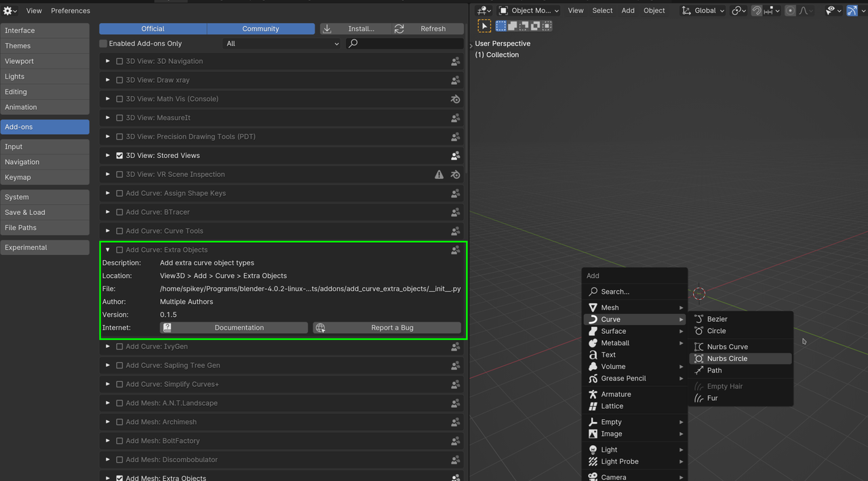
Task: Disable the 3D View: Stored Views add-on
Action: pos(119,155)
